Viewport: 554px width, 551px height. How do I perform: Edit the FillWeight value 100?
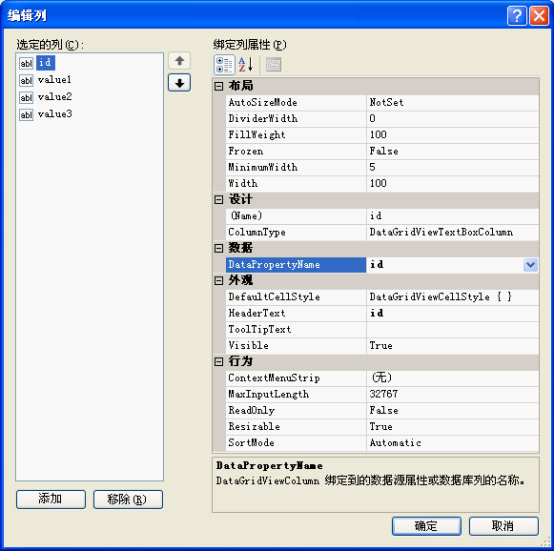pos(452,135)
